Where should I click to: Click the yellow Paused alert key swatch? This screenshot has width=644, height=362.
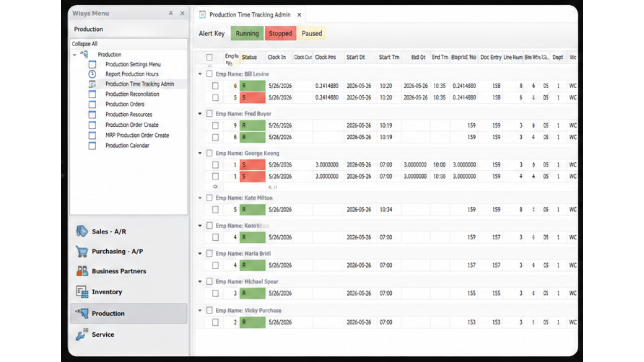(x=312, y=34)
